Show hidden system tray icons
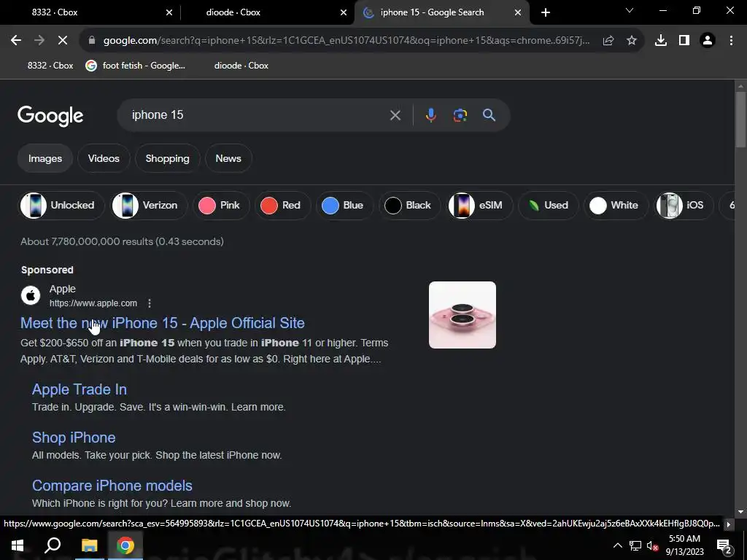Image resolution: width=747 pixels, height=560 pixels. (x=617, y=545)
